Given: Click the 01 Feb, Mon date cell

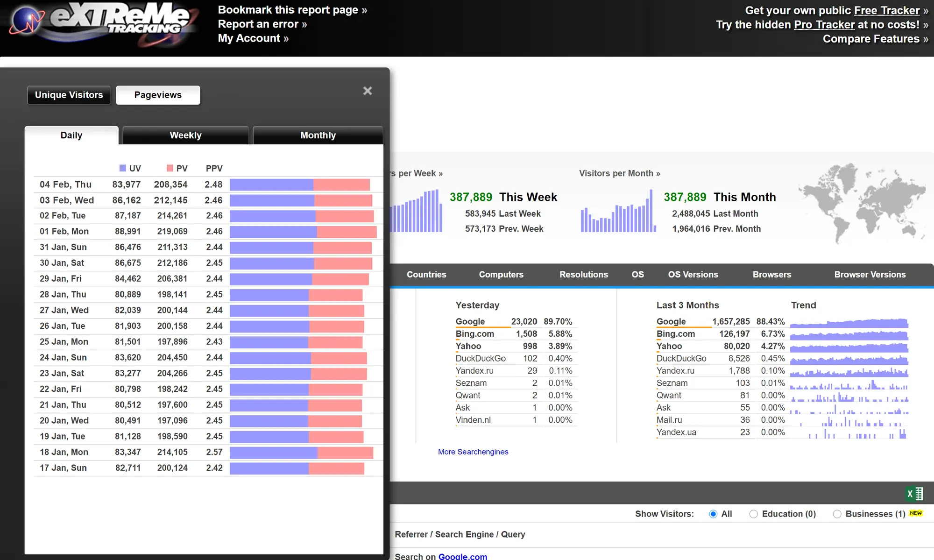Looking at the screenshot, I should click(64, 231).
